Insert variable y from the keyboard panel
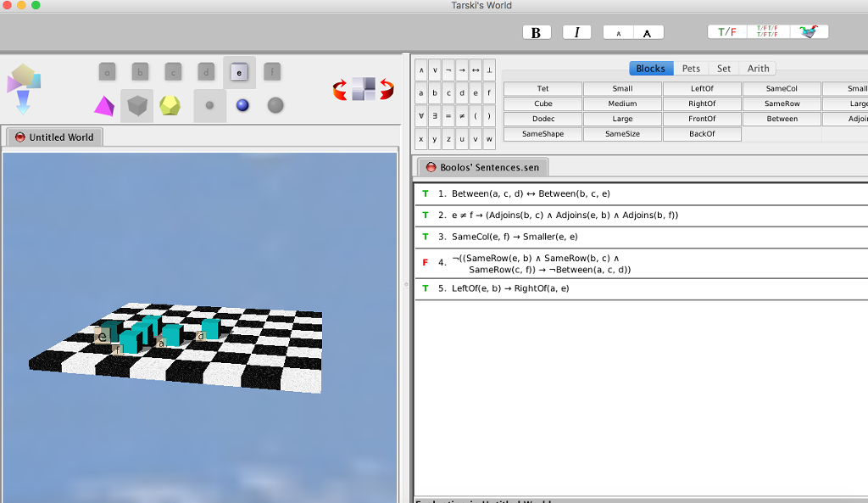Image resolution: width=868 pixels, height=503 pixels. [435, 139]
